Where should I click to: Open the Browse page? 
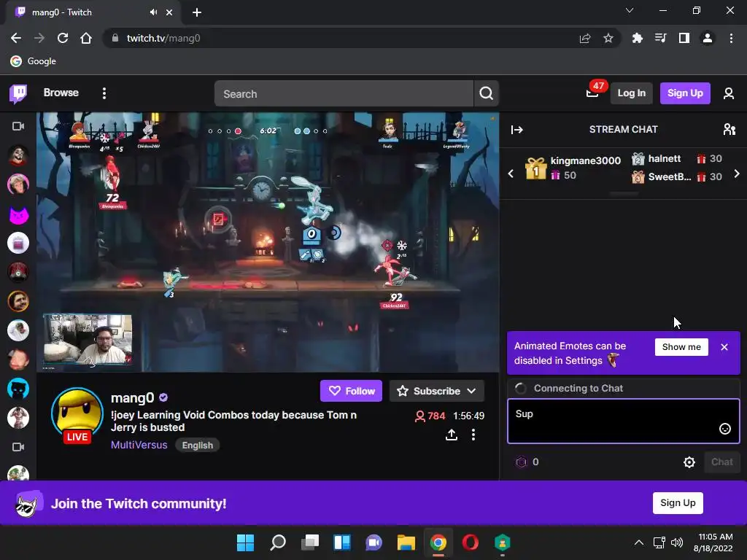pyautogui.click(x=61, y=93)
